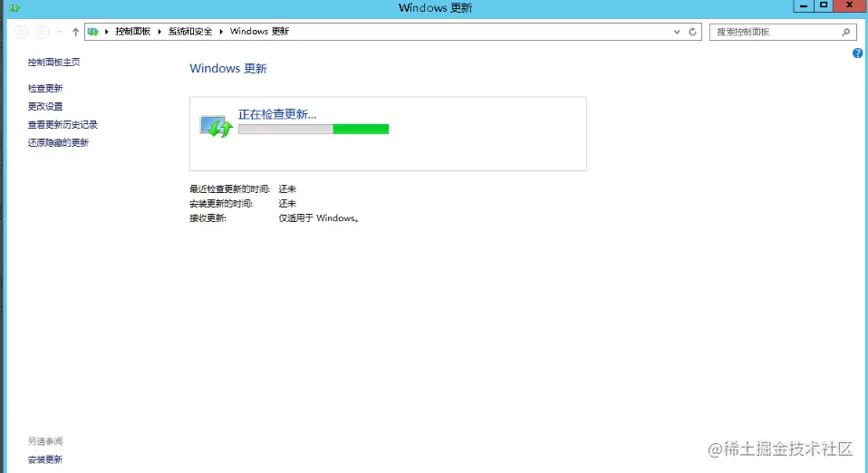Click the 正在检查更新... status text

[276, 114]
